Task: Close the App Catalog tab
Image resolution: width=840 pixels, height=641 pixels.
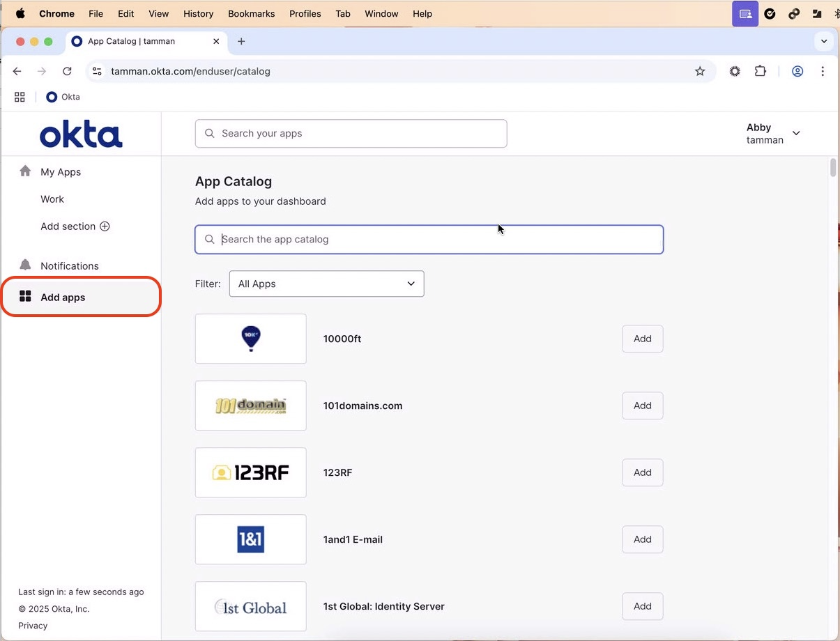Action: pos(216,41)
